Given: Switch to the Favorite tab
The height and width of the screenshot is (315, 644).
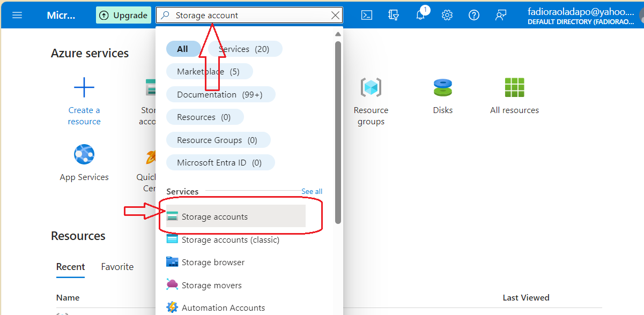Looking at the screenshot, I should coord(117,267).
